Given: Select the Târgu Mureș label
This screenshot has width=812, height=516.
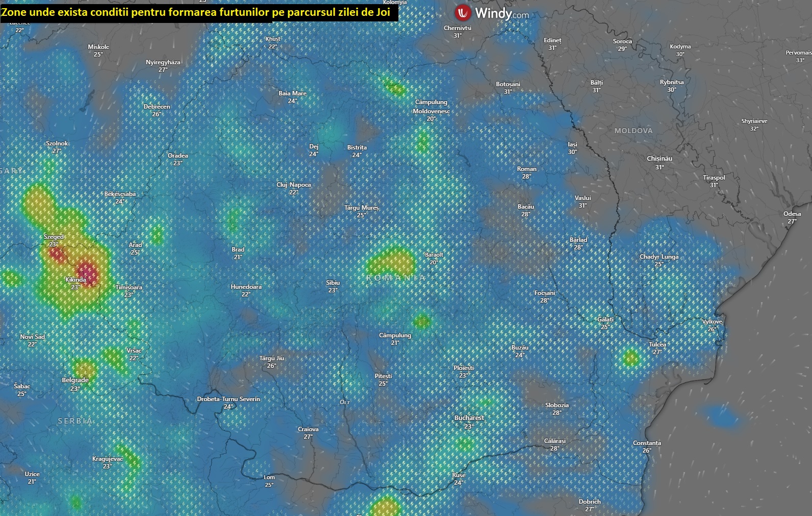Looking at the screenshot, I should coord(362,208).
